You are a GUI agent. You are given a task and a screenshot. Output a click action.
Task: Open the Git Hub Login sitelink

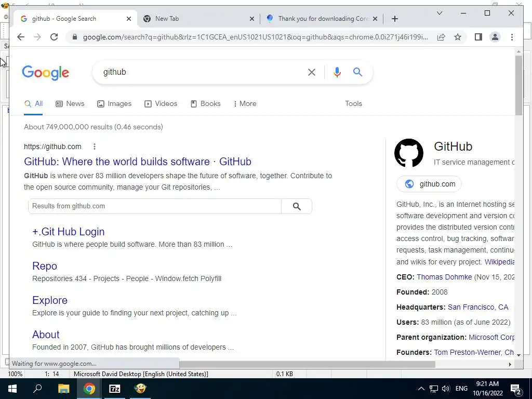[68, 232]
